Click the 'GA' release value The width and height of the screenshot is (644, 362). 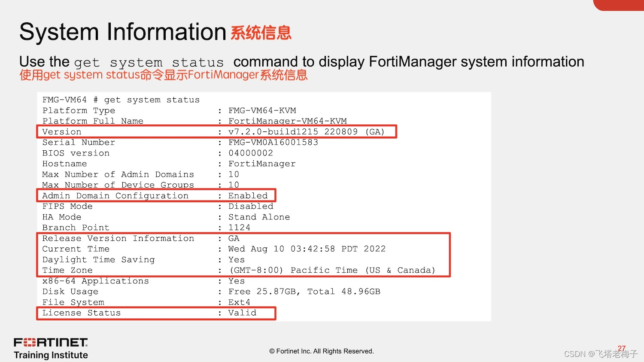click(234, 238)
